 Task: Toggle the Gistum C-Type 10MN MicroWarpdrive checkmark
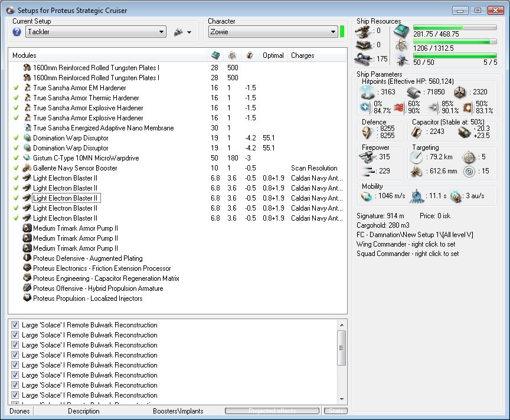point(16,158)
